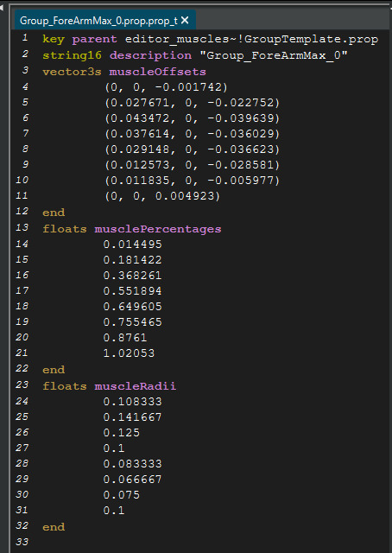The width and height of the screenshot is (392, 553).
Task: Click the value 0.649605
Action: (x=133, y=306)
